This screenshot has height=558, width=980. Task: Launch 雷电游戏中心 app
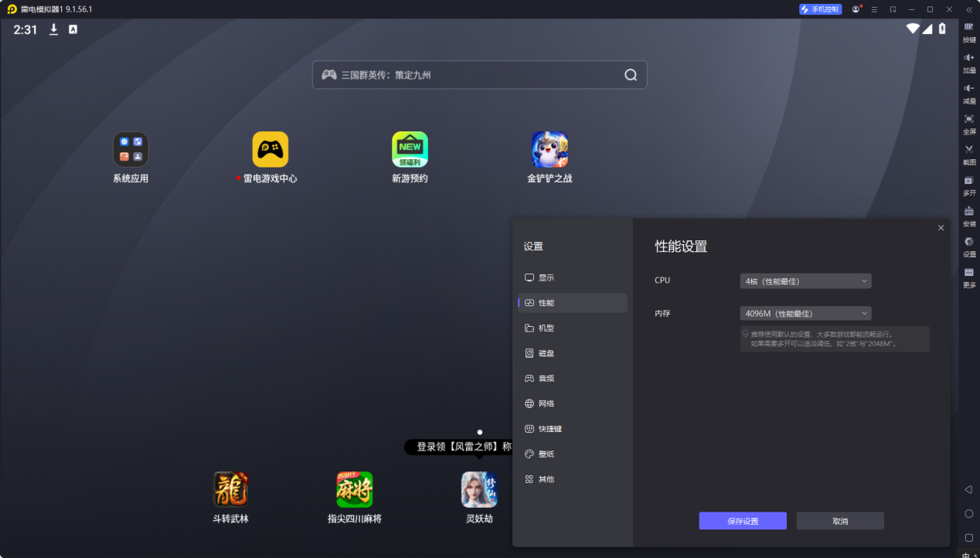click(270, 158)
